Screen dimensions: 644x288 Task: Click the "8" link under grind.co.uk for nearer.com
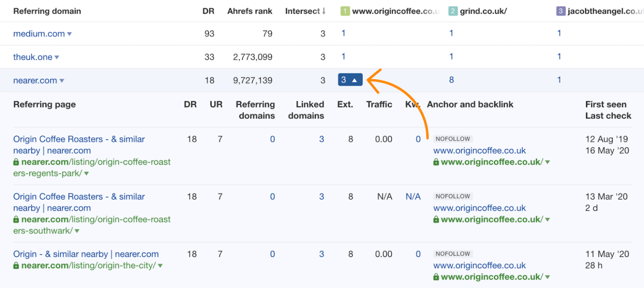click(451, 79)
